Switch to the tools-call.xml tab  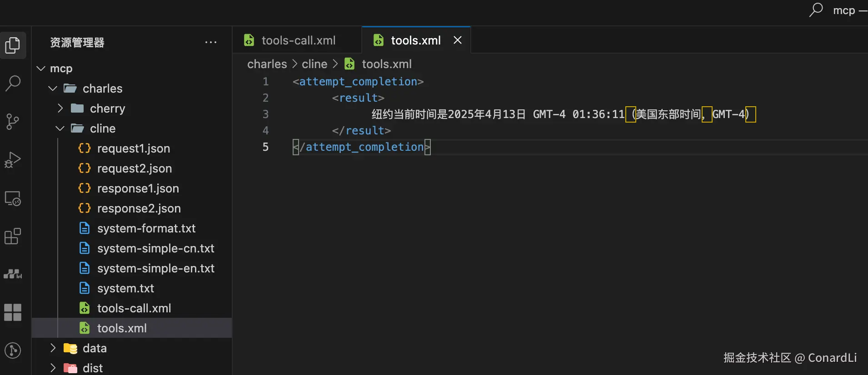(298, 40)
